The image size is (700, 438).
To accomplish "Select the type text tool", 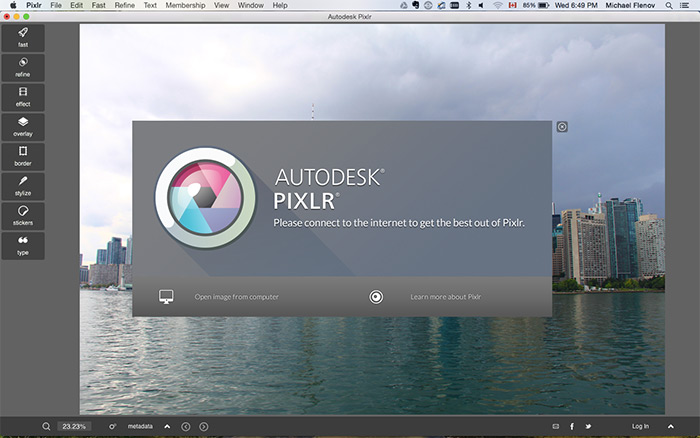I will click(x=23, y=244).
